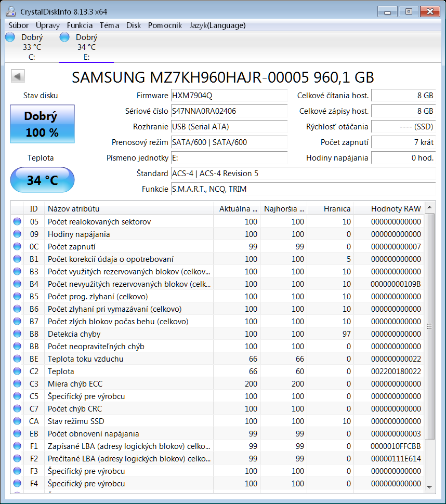Click the Funkcie field S.M.A.R.T., NCQ, TRIM

pos(303,189)
